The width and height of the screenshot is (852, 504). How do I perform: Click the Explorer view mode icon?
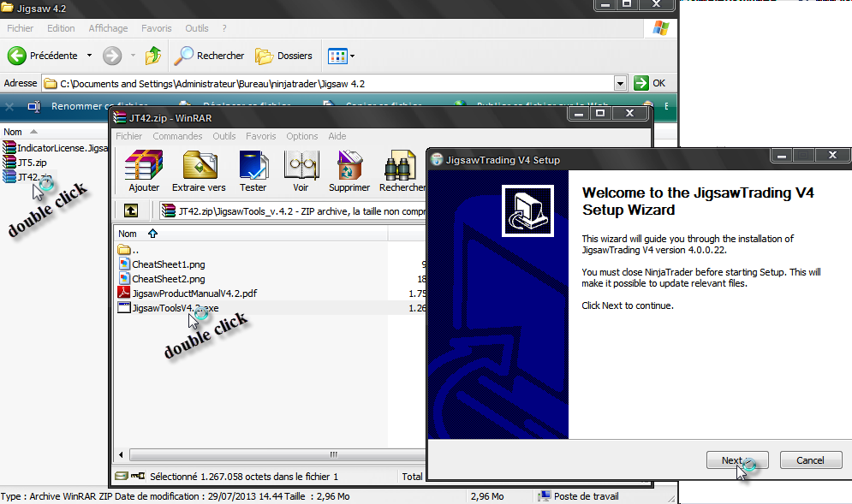(x=337, y=56)
